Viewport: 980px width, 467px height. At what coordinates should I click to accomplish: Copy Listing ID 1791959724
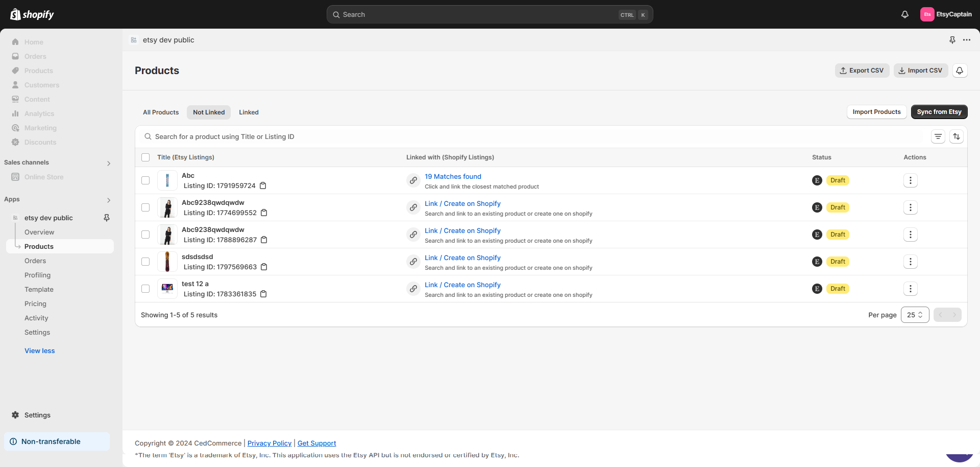pos(263,185)
